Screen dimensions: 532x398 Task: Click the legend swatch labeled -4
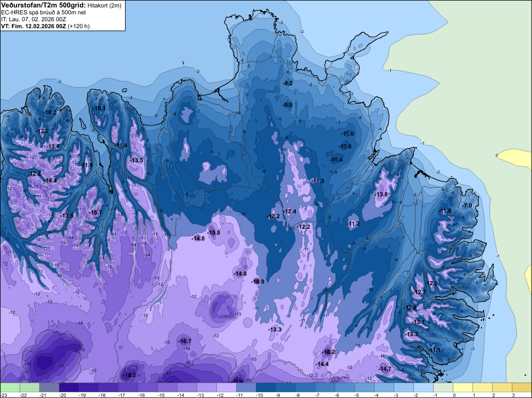coord(384,387)
